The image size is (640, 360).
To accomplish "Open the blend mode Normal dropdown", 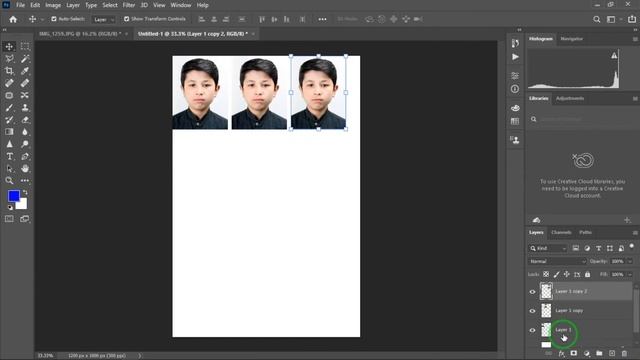I will point(557,261).
